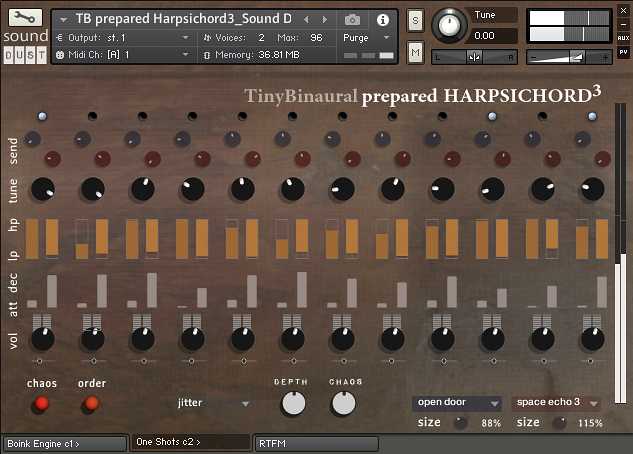Toggle the Mute M button
Image resolution: width=633 pixels, height=454 pixels.
(415, 52)
